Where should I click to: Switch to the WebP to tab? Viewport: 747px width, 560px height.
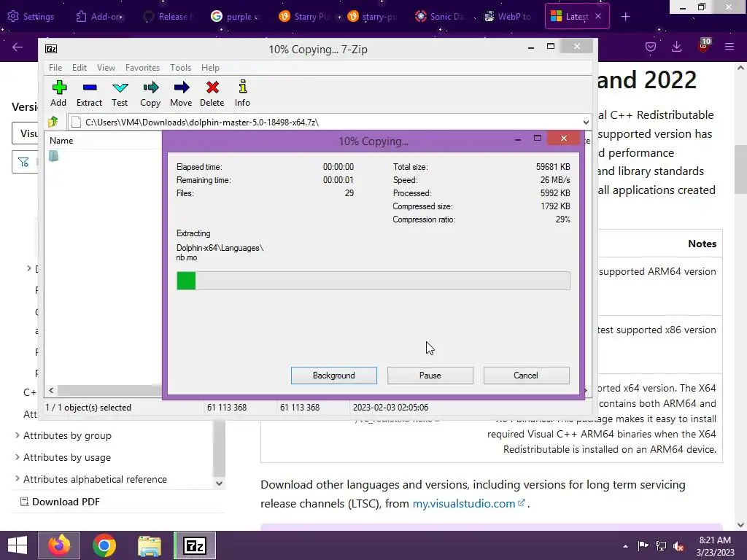508,17
